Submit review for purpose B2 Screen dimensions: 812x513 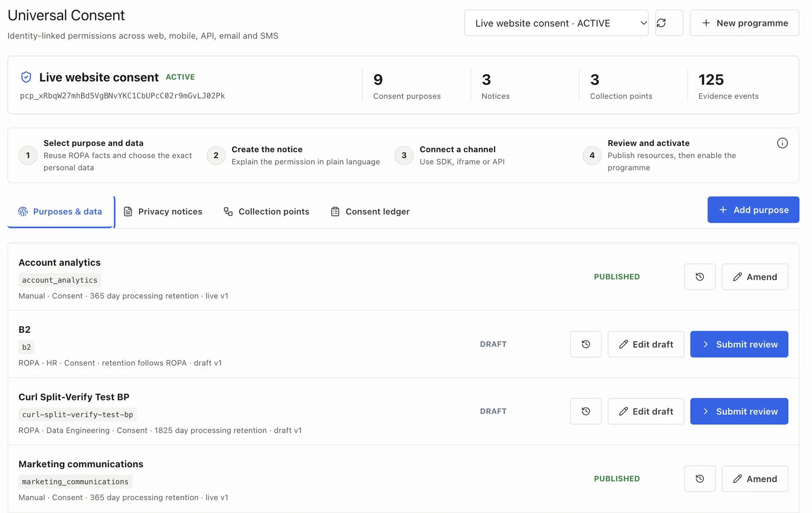coord(739,344)
